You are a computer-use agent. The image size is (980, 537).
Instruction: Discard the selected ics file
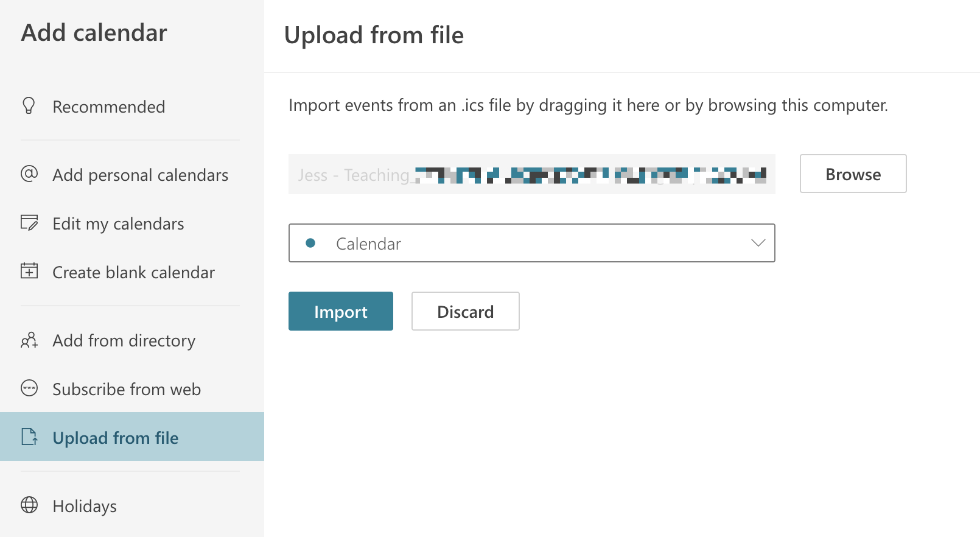pyautogui.click(x=465, y=311)
